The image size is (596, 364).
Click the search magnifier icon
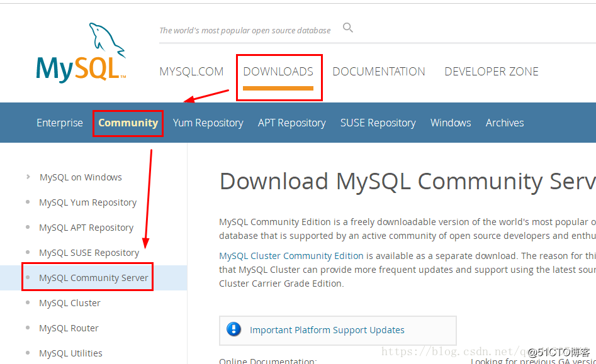[x=348, y=28]
